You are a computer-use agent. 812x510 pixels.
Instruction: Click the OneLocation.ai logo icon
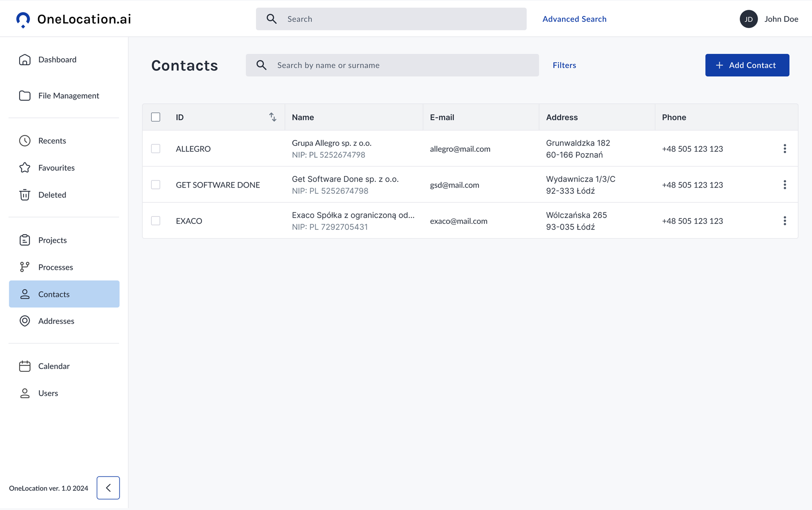point(23,20)
